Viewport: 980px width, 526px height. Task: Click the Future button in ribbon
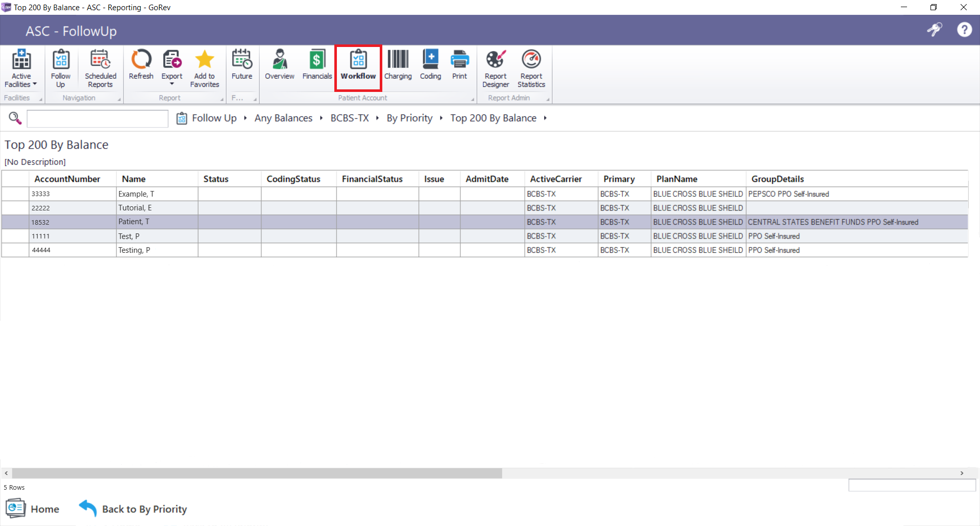click(242, 65)
